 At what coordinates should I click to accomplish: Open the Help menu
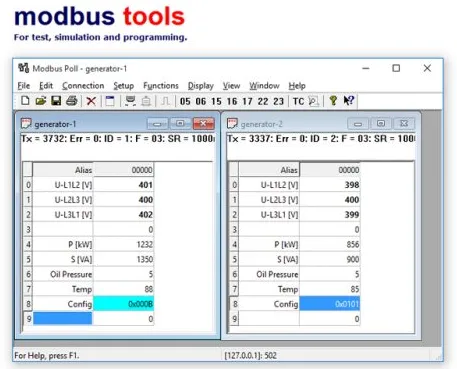[297, 86]
